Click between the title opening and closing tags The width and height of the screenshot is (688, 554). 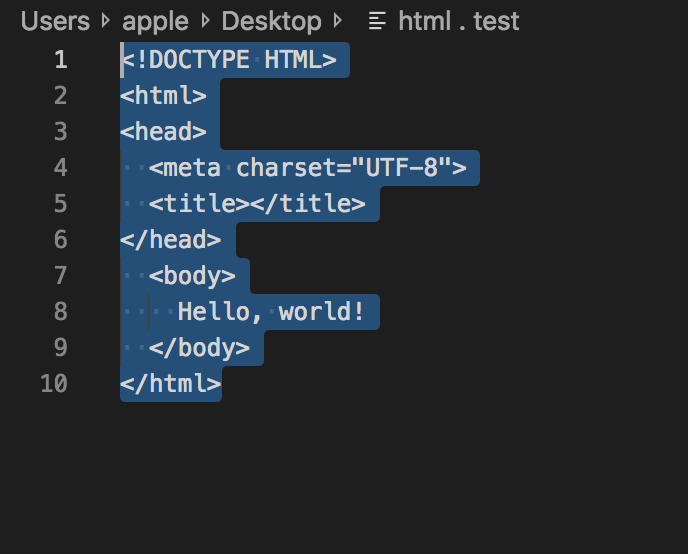(x=250, y=204)
